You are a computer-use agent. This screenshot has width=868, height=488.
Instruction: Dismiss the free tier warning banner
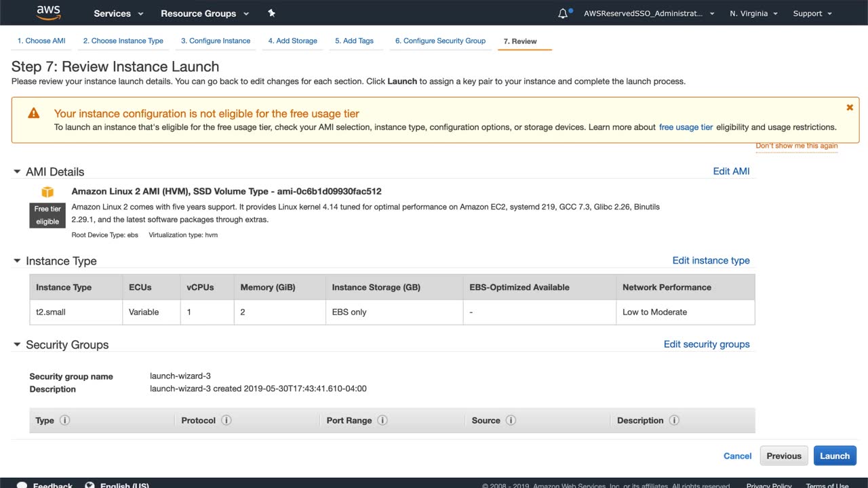[x=850, y=108]
